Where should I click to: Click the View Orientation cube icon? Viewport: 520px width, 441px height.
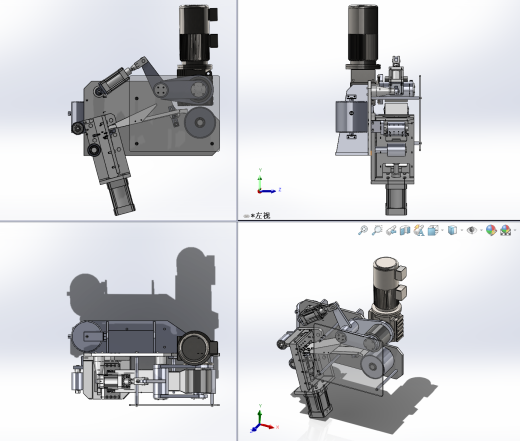pos(433,230)
